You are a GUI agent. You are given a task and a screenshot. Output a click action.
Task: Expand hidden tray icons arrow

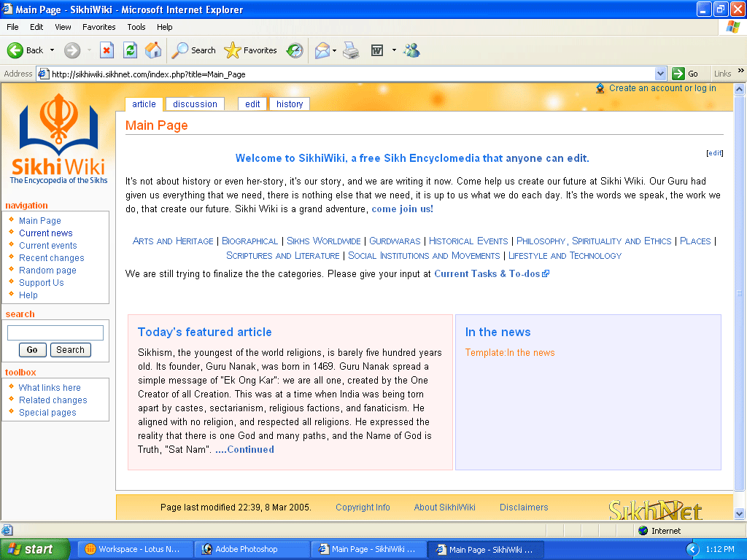(692, 549)
